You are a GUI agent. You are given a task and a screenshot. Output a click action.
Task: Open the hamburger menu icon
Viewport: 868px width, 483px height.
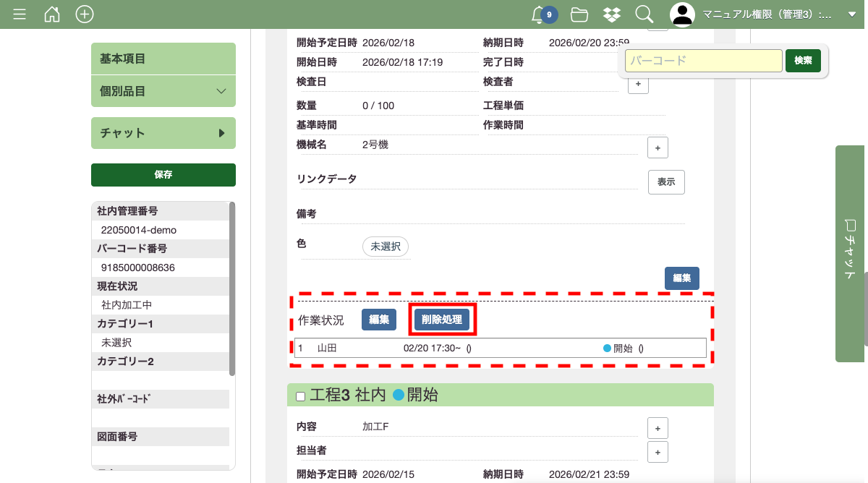tap(20, 14)
